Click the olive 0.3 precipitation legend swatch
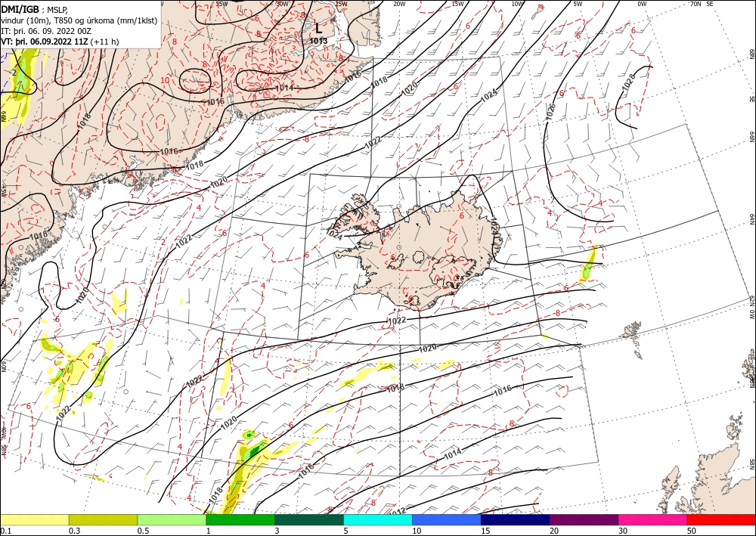Image resolution: width=756 pixels, height=536 pixels. click(103, 519)
